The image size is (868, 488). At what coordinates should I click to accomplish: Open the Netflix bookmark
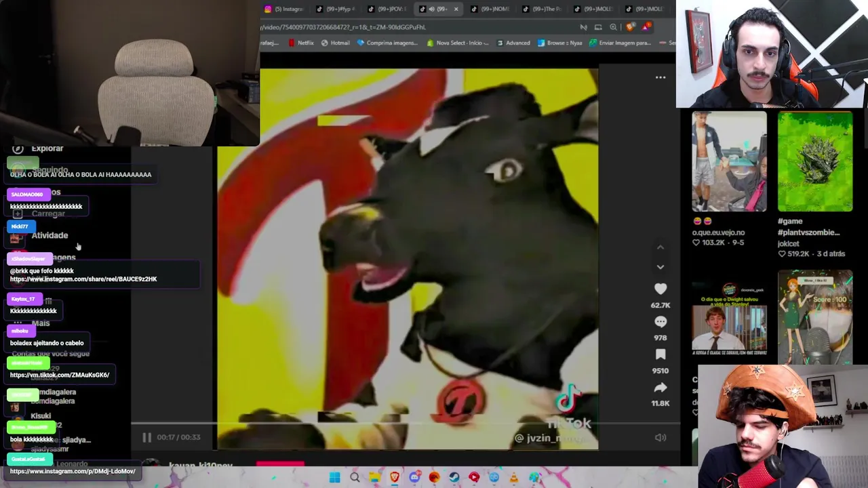point(300,43)
